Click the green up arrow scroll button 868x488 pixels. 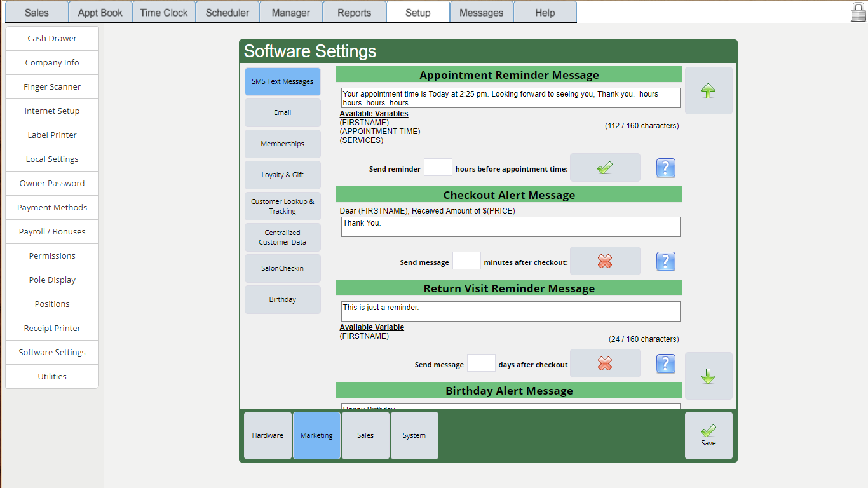click(709, 91)
